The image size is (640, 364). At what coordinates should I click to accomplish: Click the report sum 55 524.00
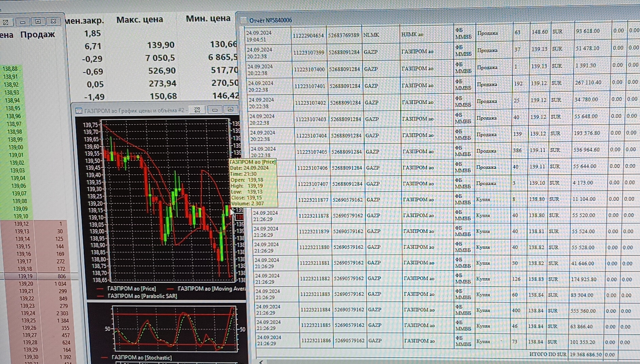click(583, 232)
